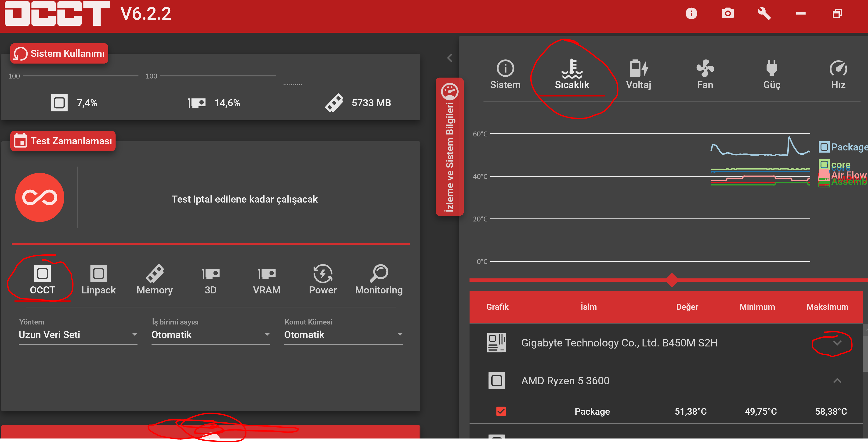This screenshot has width=868, height=442.
Task: Collapse the AMD Ryzen 5 3600 section
Action: pyautogui.click(x=837, y=381)
